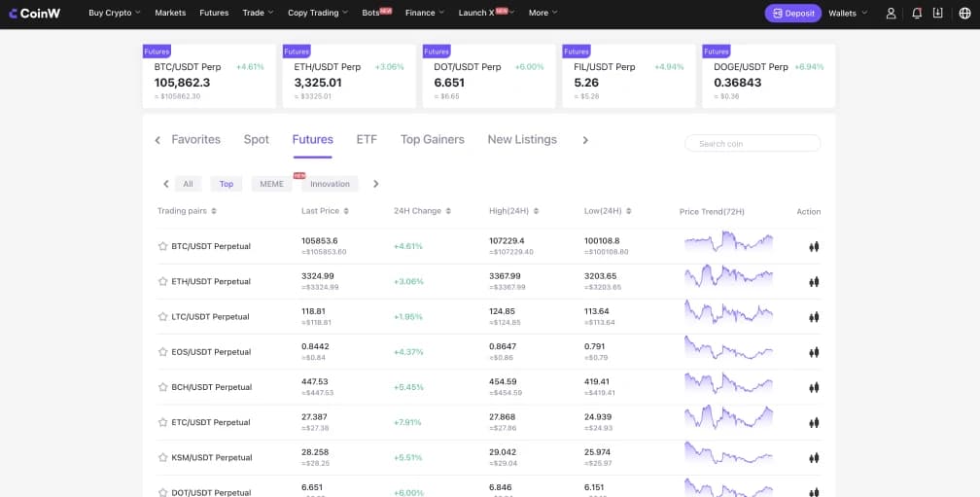980x497 pixels.
Task: Open the LTC/USDT Perpetual pair
Action: (210, 316)
